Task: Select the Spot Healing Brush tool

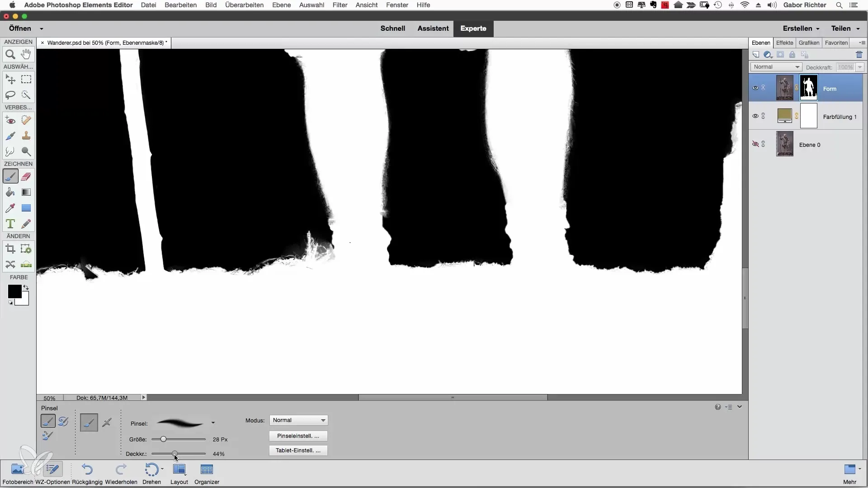Action: [x=26, y=120]
